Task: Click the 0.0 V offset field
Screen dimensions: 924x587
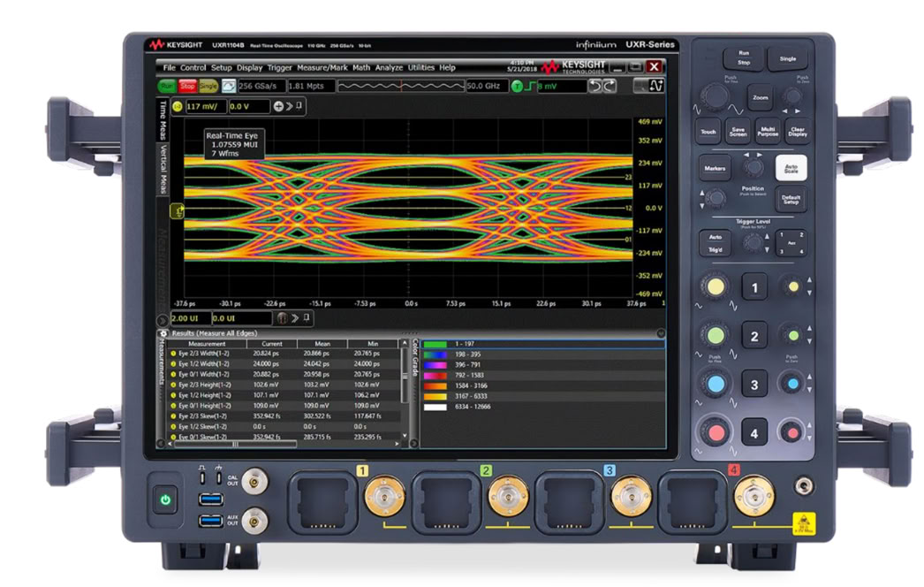Action: coord(248,107)
